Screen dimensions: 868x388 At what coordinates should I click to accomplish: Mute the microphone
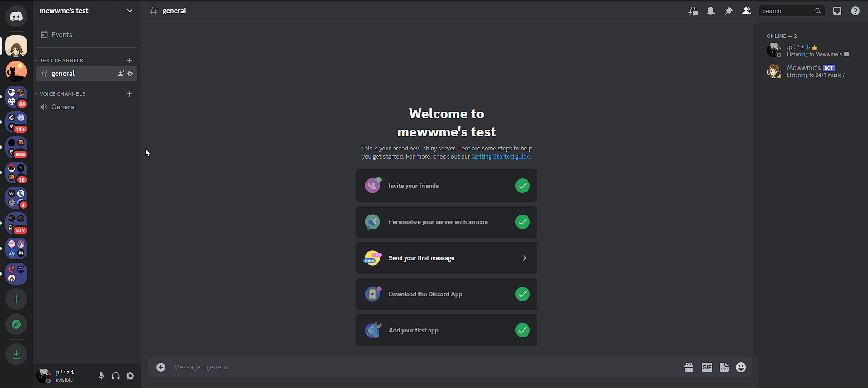[x=101, y=376]
